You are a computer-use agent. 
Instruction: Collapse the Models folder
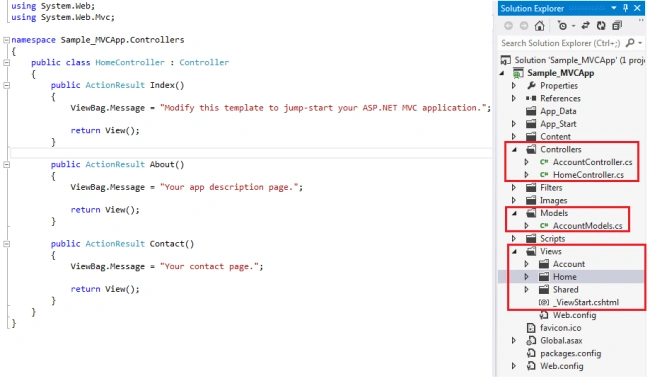[514, 214]
